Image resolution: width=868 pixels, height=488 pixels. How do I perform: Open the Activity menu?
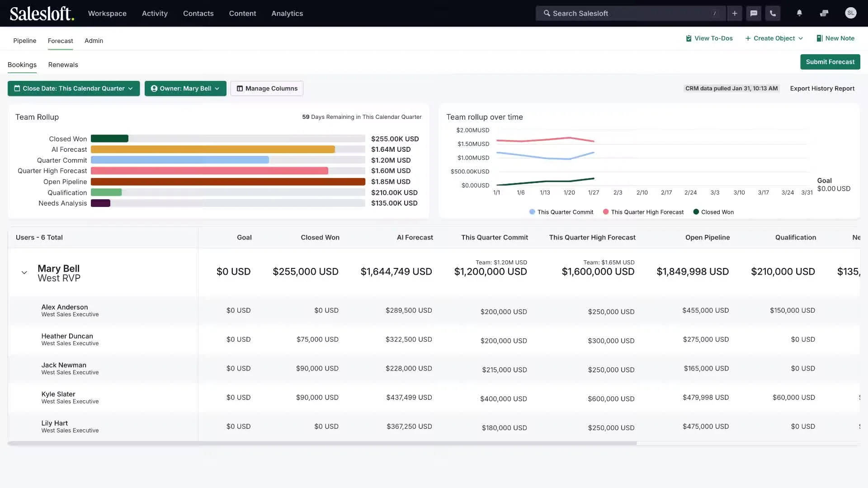tap(155, 14)
